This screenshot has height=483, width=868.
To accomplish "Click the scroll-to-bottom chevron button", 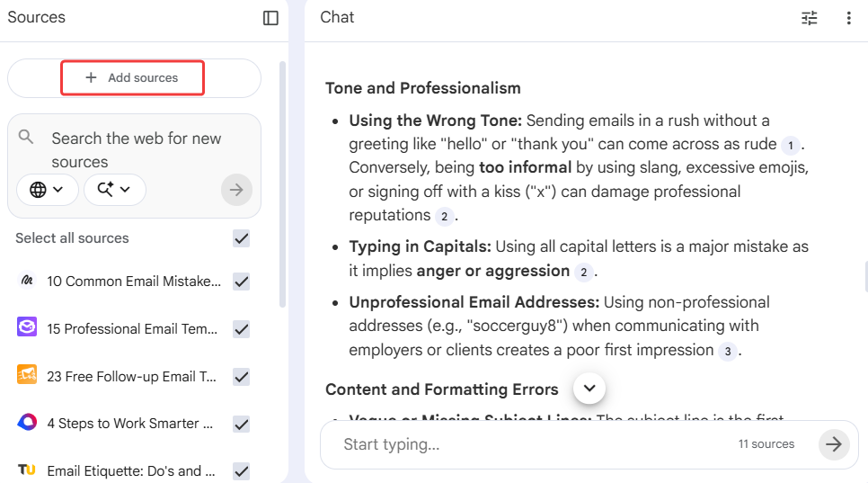I will (589, 389).
